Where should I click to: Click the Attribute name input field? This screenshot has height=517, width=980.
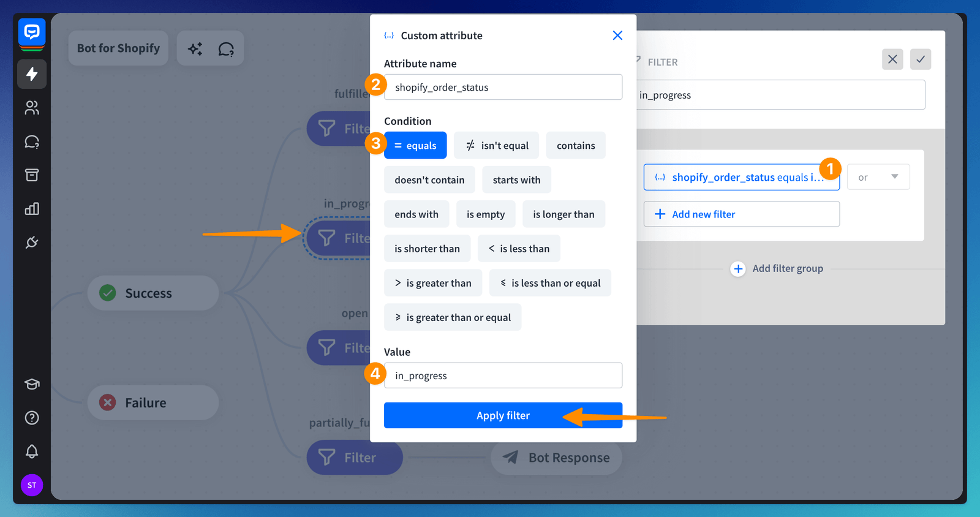pyautogui.click(x=503, y=88)
